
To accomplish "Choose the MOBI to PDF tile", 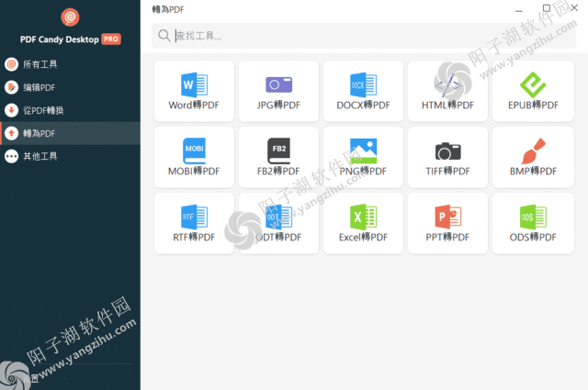I will 194,157.
